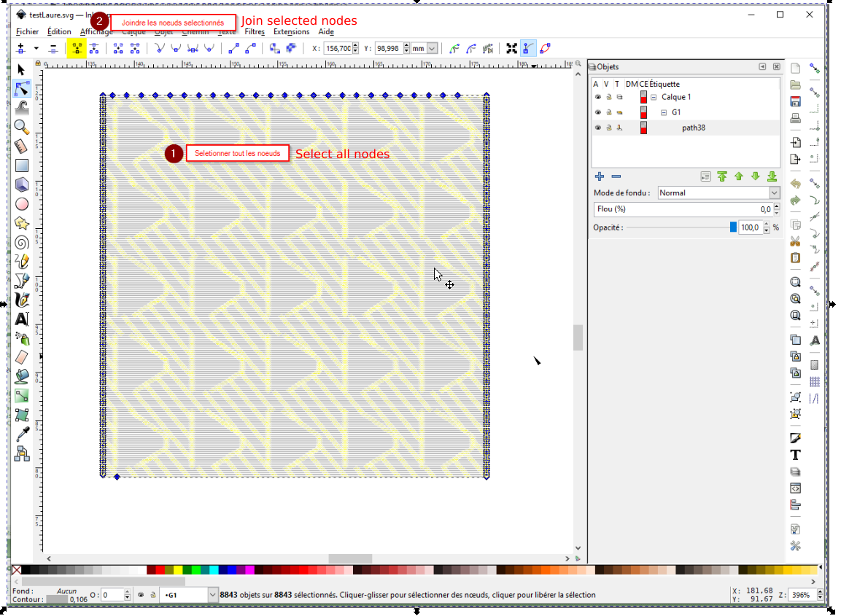Open the Edition menu
The image size is (841, 616).
59,31
